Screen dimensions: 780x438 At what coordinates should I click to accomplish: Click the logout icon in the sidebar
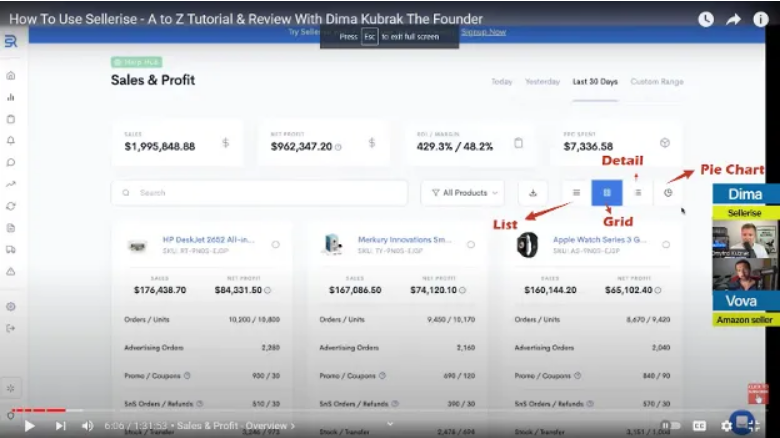point(11,328)
